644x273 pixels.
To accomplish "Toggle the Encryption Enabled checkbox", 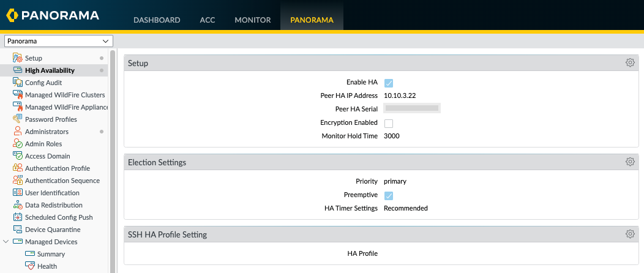I will pos(389,123).
